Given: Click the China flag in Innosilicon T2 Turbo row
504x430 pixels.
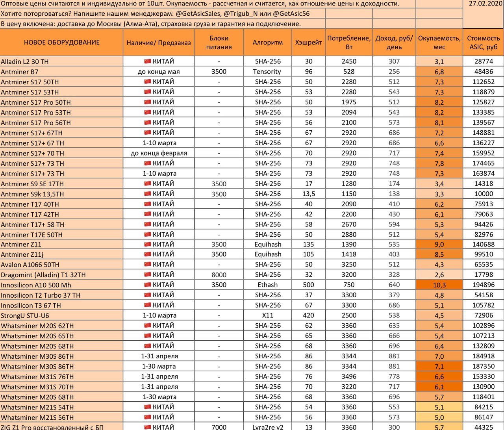Looking at the screenshot, I should tap(148, 295).
